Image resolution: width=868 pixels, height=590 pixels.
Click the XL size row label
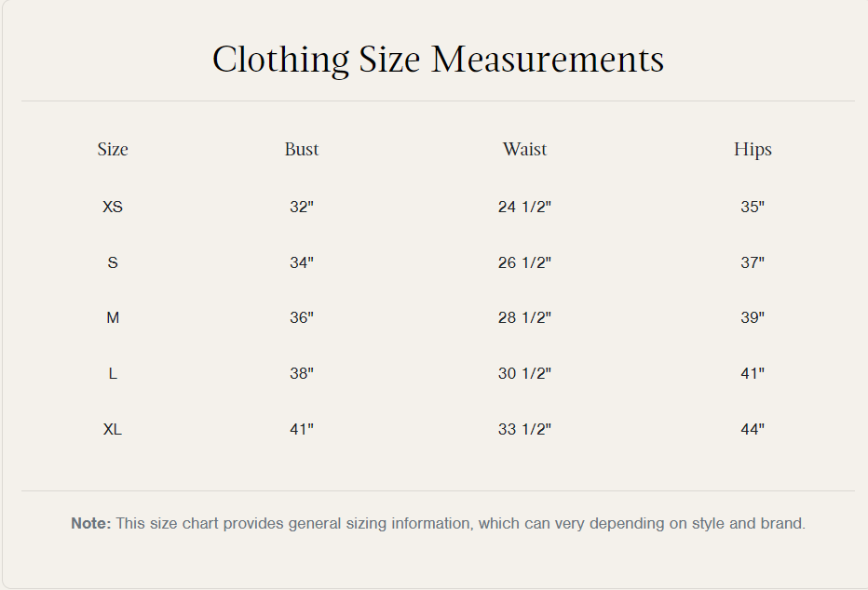tap(113, 430)
